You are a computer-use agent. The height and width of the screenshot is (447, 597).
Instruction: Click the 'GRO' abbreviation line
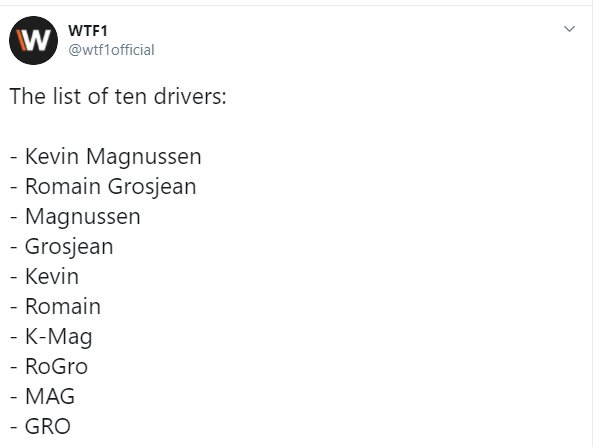(40, 426)
